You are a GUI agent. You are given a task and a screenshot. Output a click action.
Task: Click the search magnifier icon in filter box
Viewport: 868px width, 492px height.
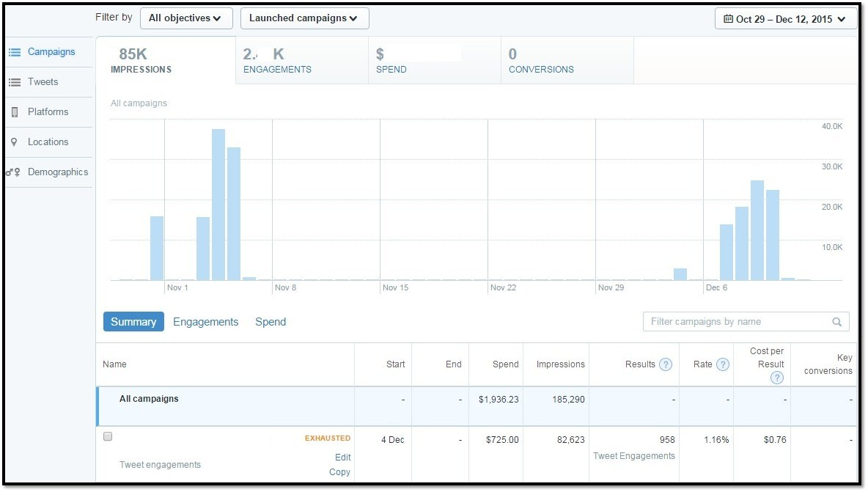tap(837, 322)
